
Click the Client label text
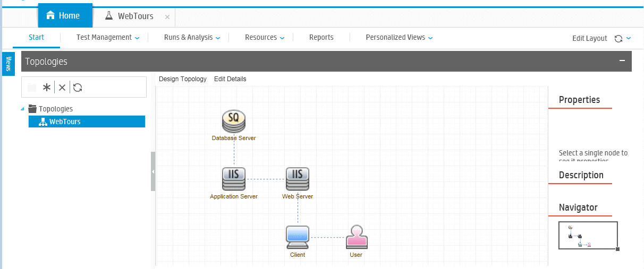[x=298, y=255]
